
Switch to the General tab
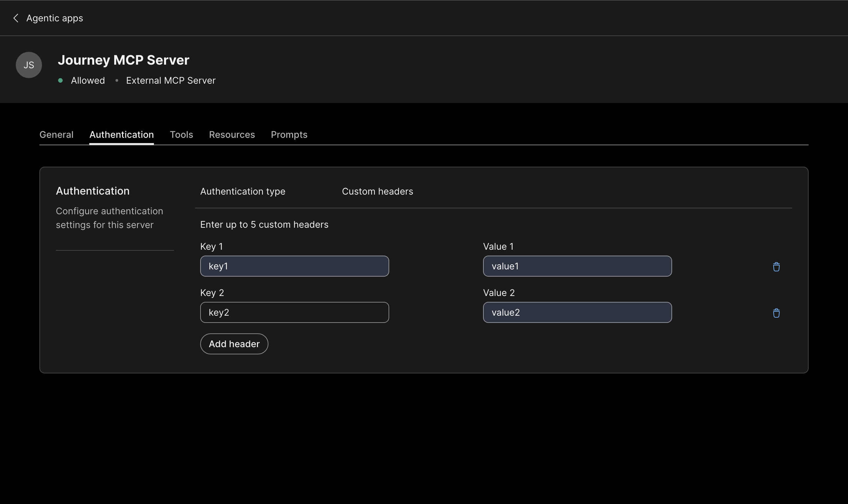[x=56, y=135]
